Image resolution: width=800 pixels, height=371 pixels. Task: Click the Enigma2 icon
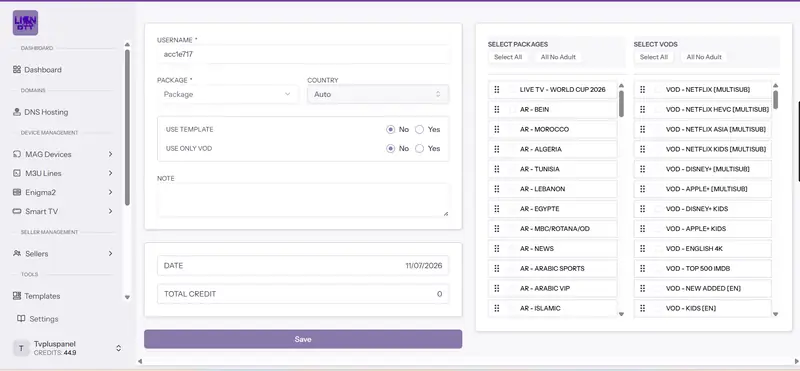[16, 192]
